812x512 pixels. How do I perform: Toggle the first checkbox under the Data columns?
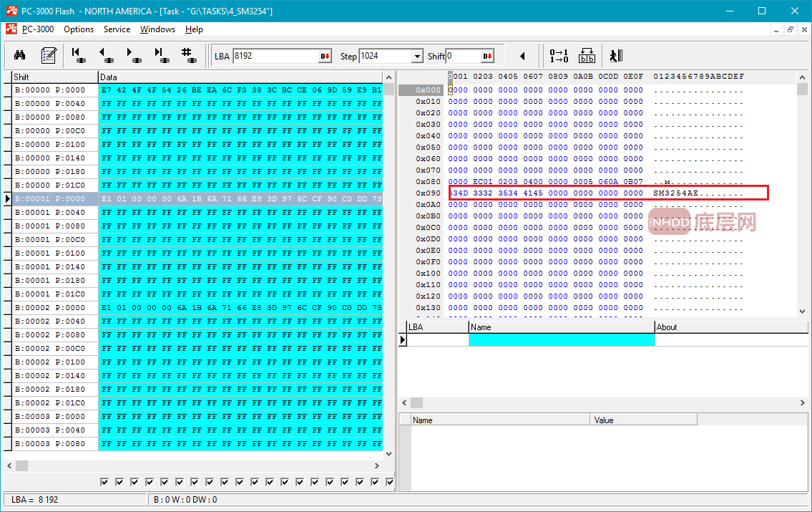click(x=104, y=482)
